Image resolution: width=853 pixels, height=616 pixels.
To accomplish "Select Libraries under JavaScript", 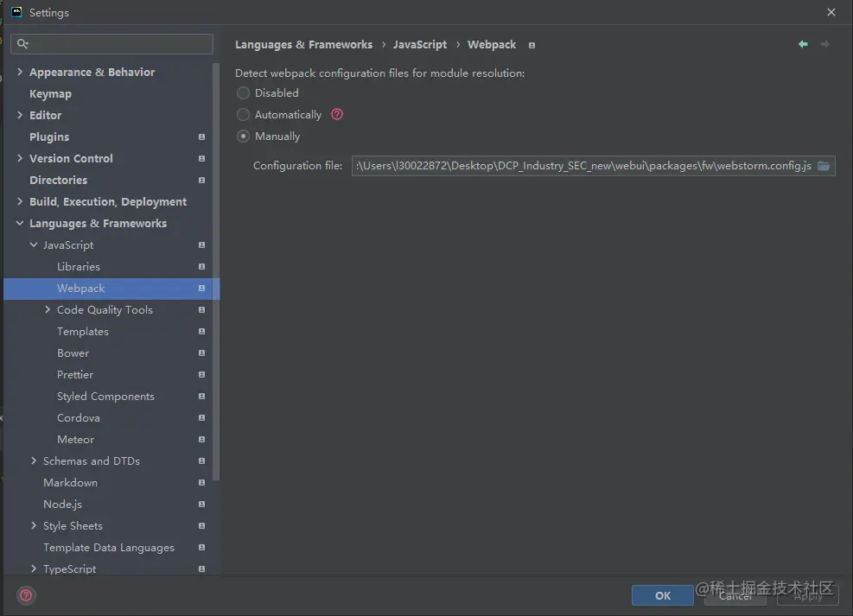I will pyautogui.click(x=79, y=266).
